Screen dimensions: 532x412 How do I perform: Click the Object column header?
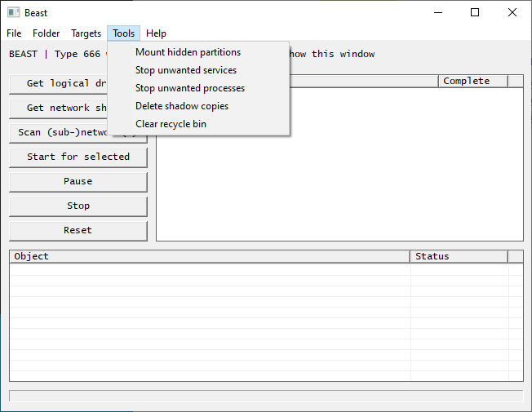pos(210,256)
